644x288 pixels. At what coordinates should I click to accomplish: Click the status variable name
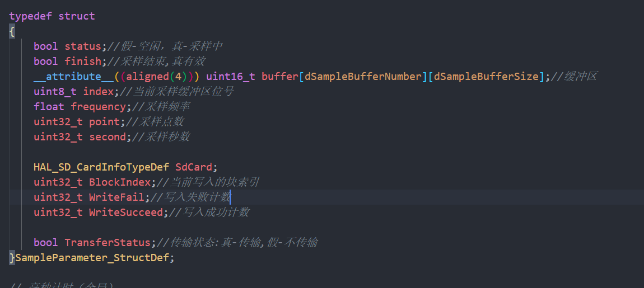tap(82, 46)
